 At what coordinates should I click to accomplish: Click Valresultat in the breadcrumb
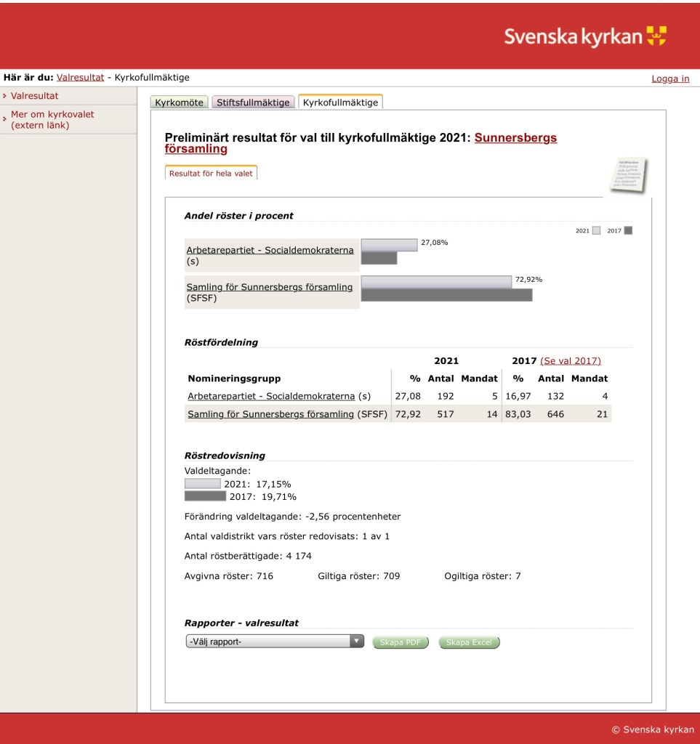80,77
